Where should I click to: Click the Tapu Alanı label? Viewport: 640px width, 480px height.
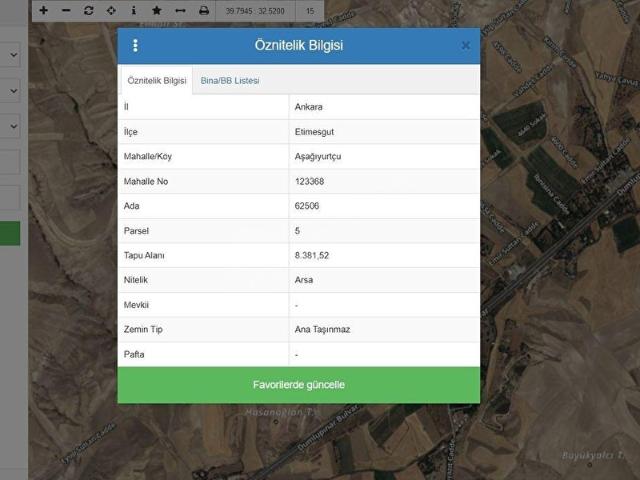(x=144, y=256)
